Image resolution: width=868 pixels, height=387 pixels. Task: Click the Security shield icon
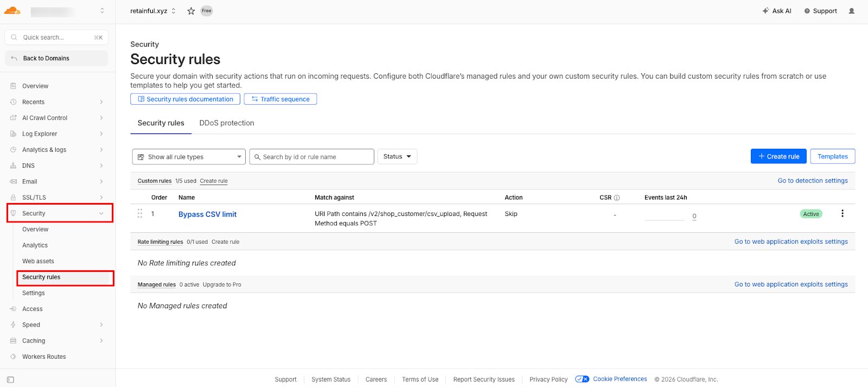[13, 213]
